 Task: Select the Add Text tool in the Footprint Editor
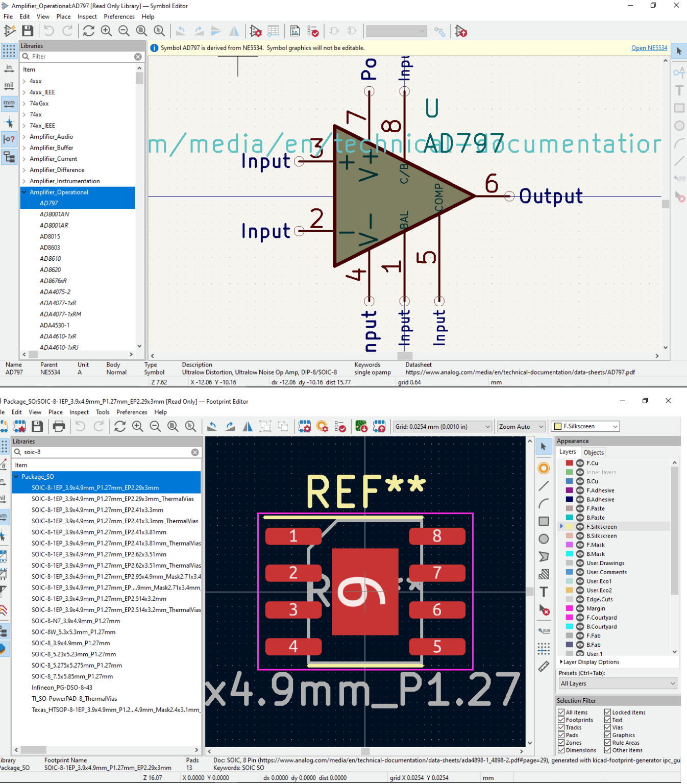point(544,592)
